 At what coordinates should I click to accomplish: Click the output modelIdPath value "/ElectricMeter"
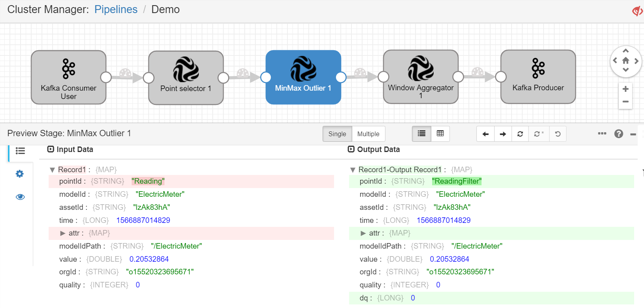click(x=477, y=246)
